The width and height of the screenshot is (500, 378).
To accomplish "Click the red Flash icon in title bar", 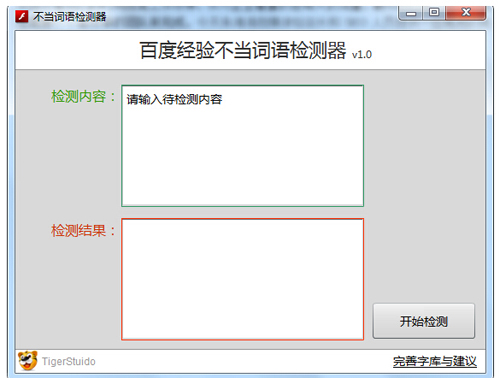I will coord(22,16).
